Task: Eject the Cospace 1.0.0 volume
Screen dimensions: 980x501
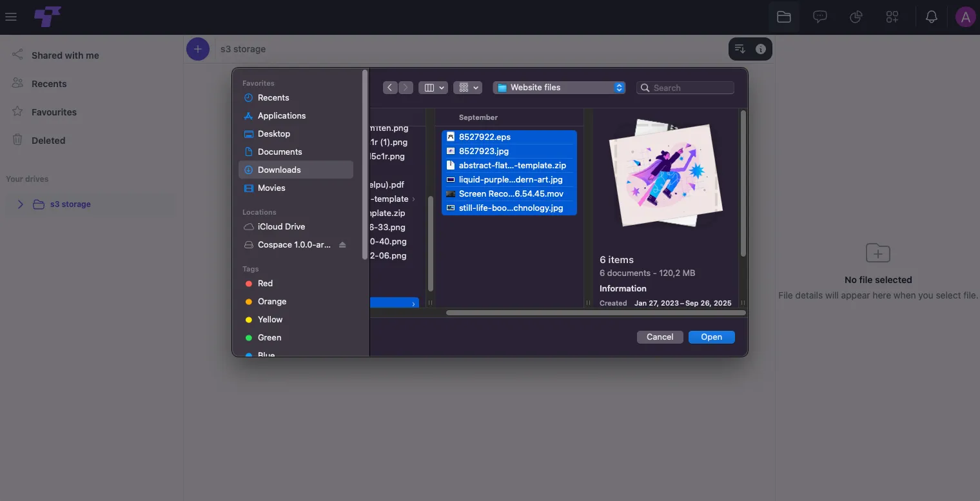Action: coord(342,245)
